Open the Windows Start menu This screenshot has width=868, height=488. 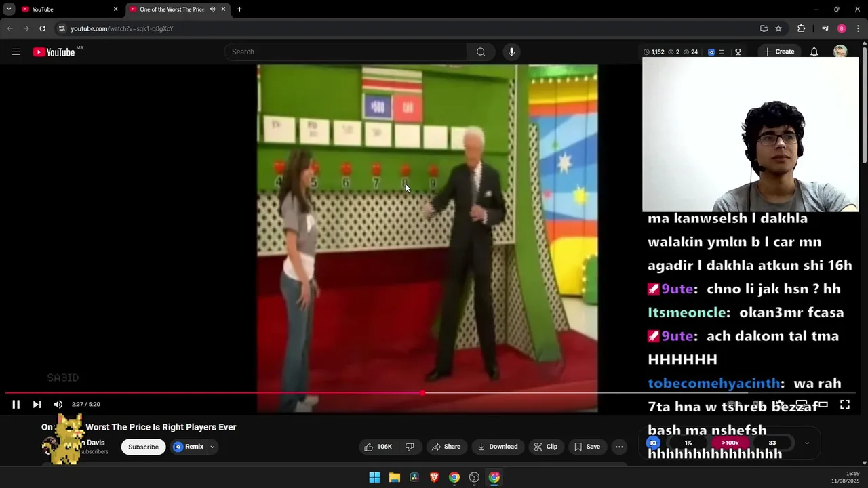374,477
